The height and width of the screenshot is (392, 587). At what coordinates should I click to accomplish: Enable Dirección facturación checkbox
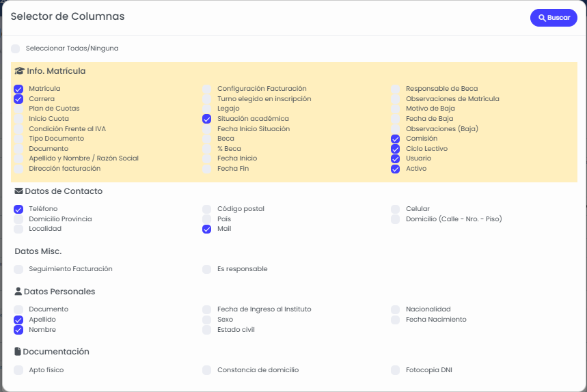pos(18,169)
